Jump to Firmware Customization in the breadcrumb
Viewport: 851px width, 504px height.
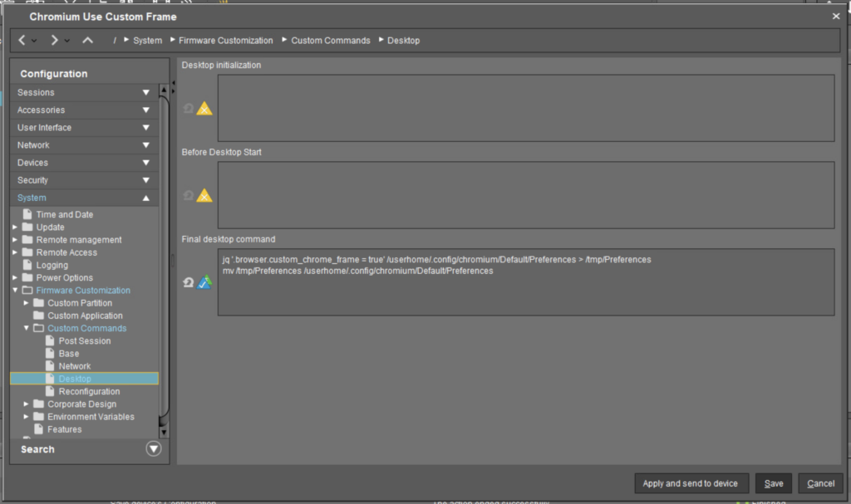[226, 41]
